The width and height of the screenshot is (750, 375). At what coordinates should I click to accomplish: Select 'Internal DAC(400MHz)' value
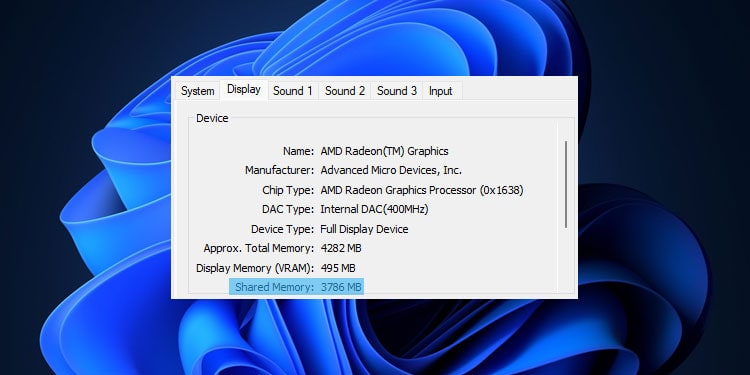pos(374,210)
